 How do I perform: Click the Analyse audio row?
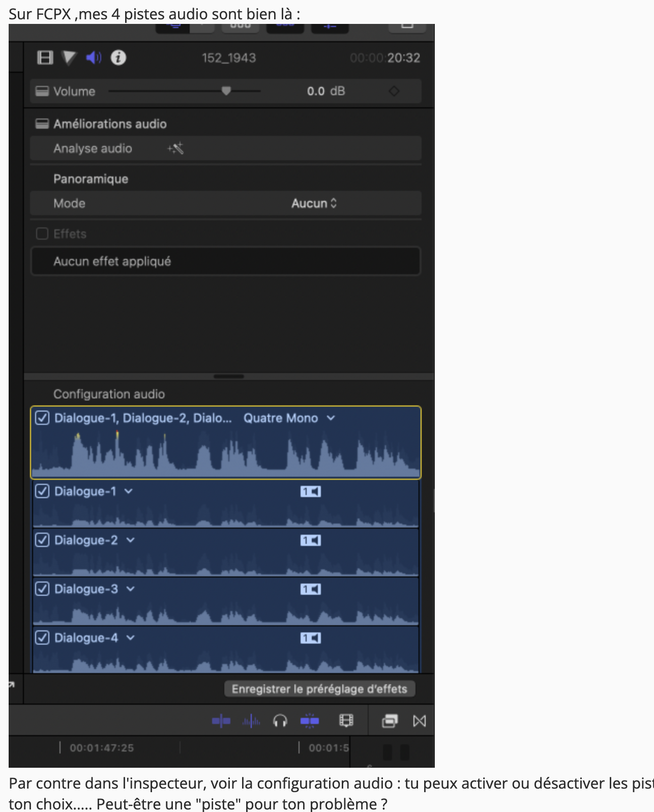click(x=226, y=149)
